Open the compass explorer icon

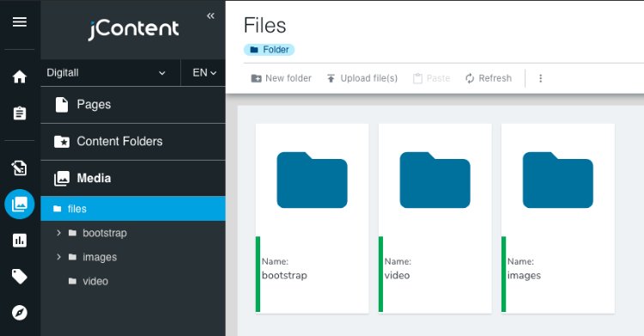(20, 313)
